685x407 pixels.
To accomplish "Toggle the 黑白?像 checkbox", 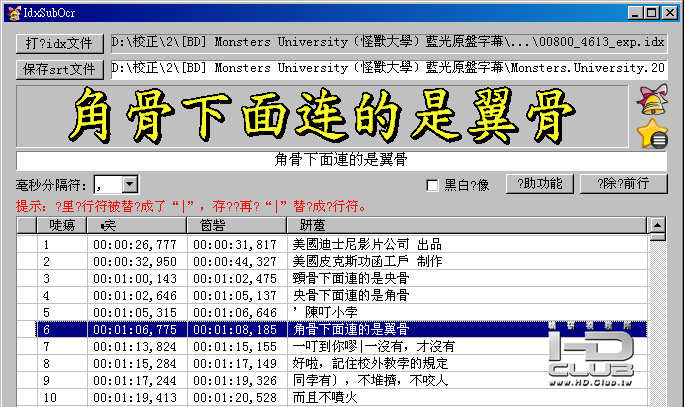I will tap(432, 185).
